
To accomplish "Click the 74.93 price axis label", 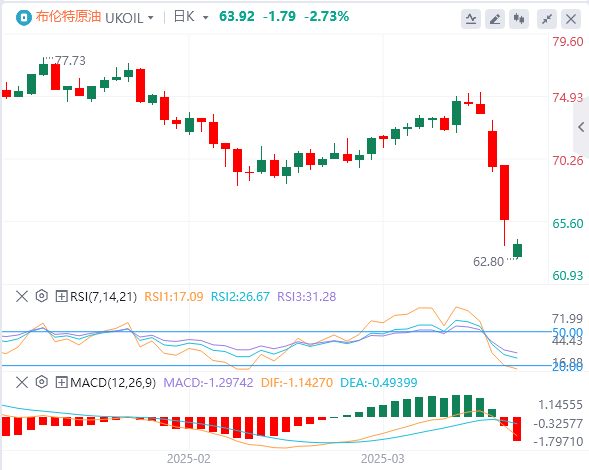I will coord(568,98).
